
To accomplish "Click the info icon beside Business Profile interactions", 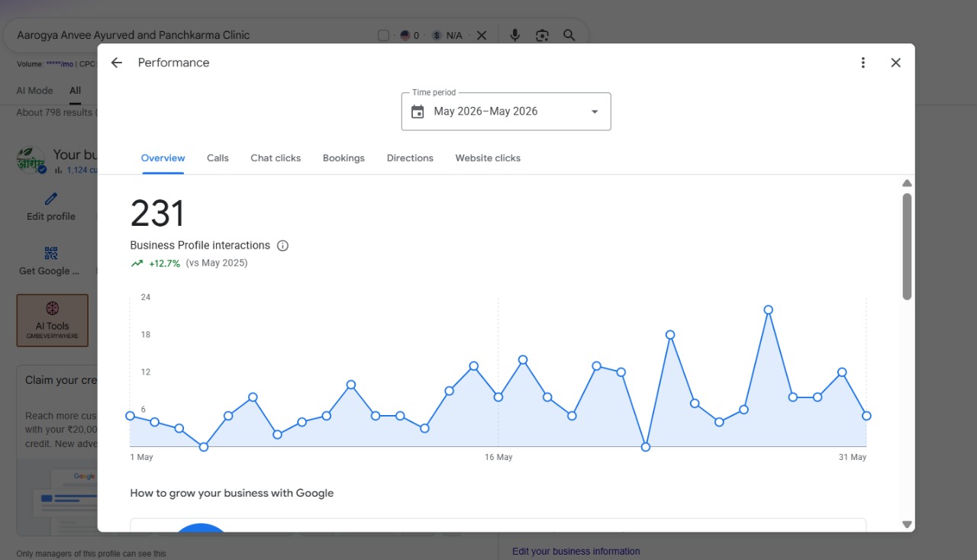I will tap(282, 246).
